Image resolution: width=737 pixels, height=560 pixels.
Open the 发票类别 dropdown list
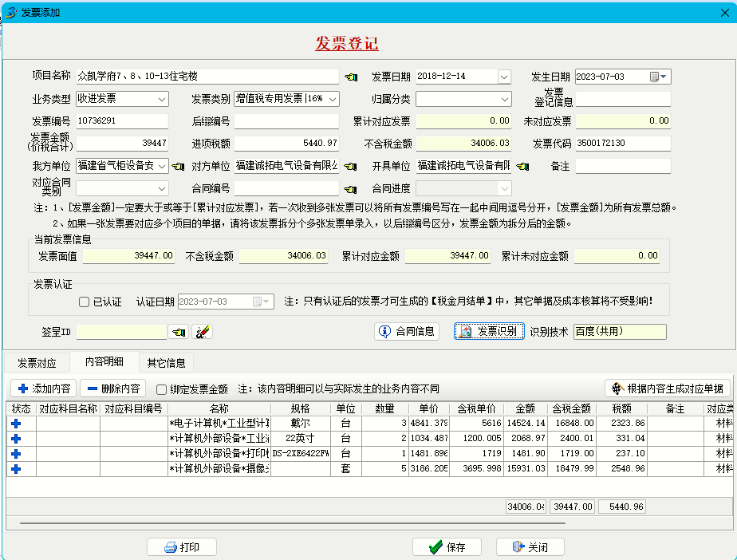click(x=333, y=99)
